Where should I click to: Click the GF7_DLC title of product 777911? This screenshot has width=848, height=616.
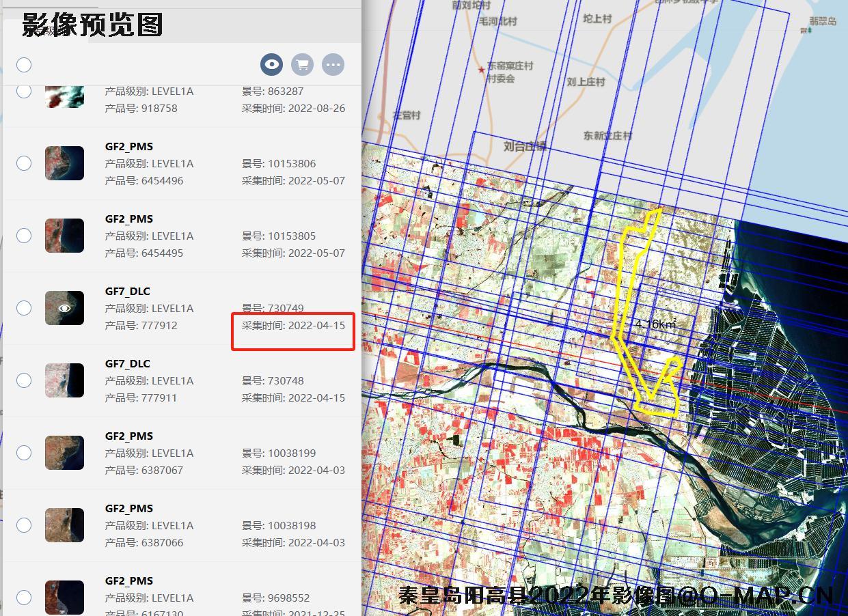click(x=127, y=363)
